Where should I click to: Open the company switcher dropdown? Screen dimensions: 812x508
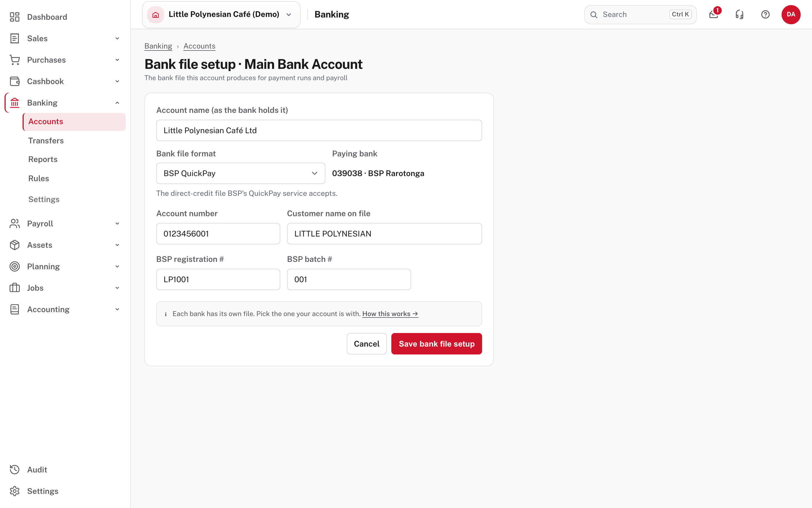coord(221,14)
